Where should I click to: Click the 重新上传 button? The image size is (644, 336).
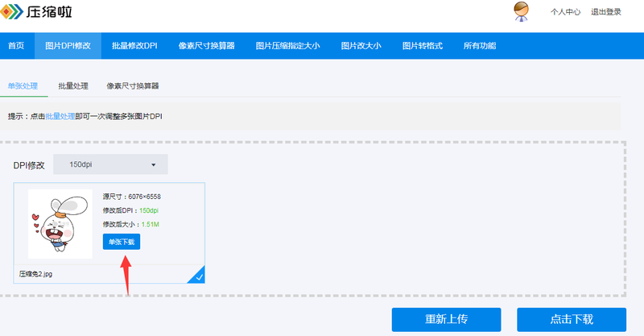point(446,320)
